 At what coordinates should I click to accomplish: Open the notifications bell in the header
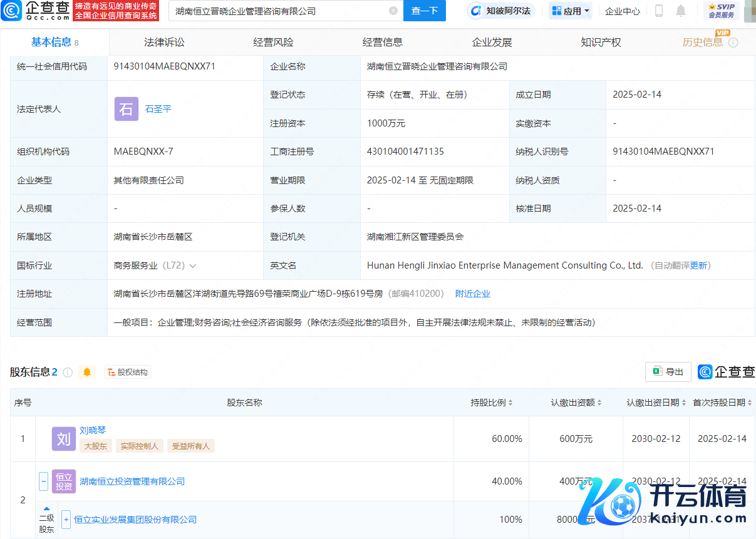(681, 11)
